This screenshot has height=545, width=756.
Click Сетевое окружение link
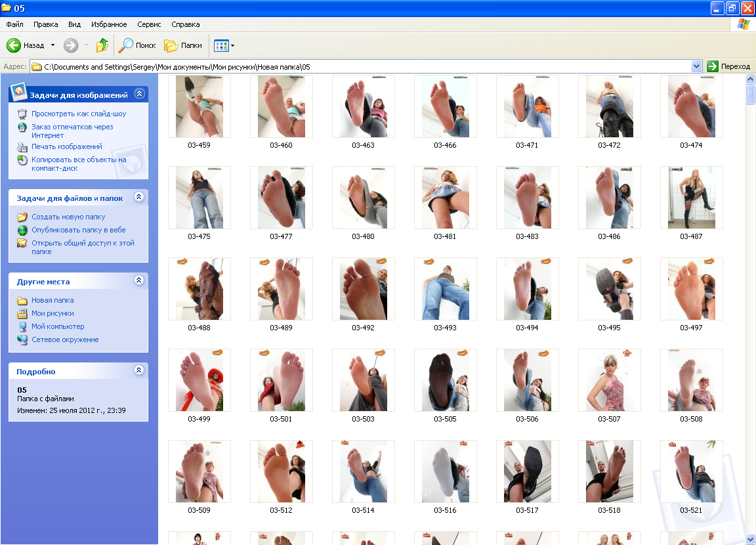(x=65, y=339)
